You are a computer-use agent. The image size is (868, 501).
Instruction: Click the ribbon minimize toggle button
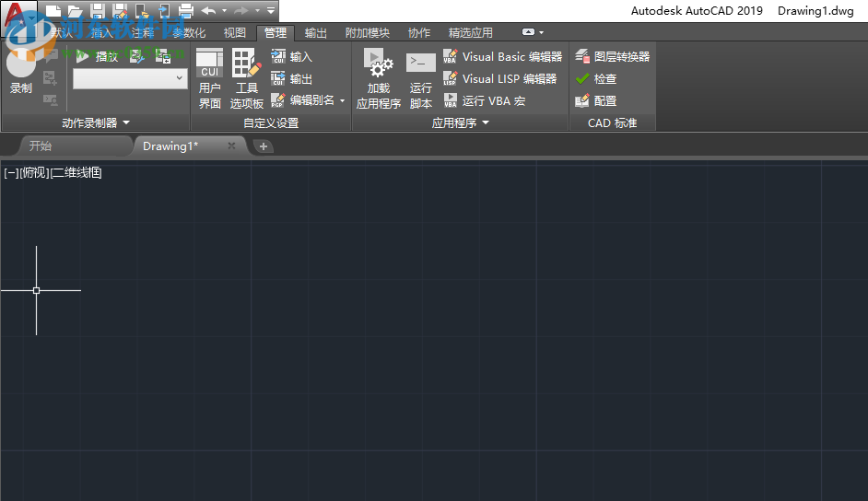528,32
